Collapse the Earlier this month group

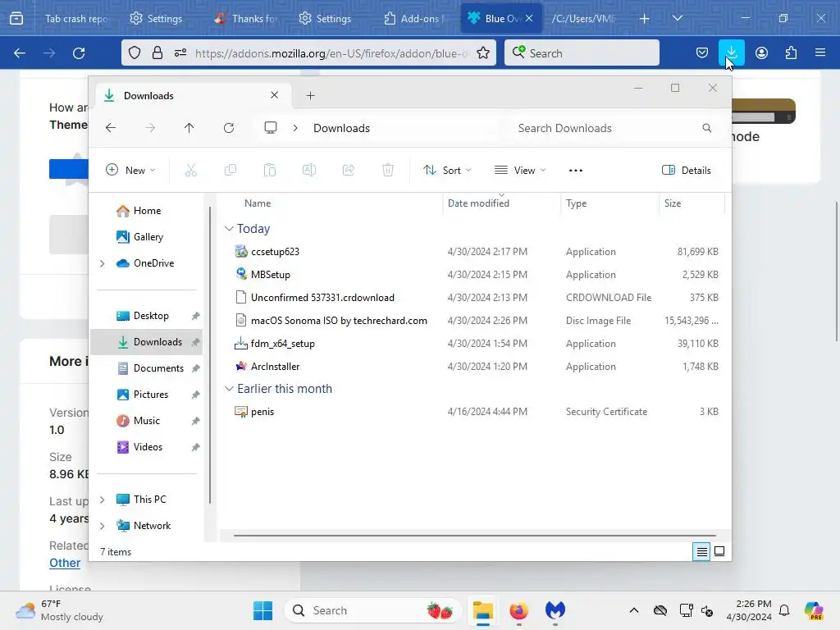[229, 389]
